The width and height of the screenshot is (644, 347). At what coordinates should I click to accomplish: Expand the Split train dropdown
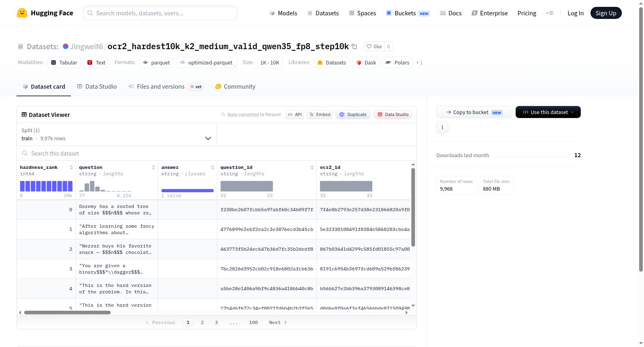117,134
